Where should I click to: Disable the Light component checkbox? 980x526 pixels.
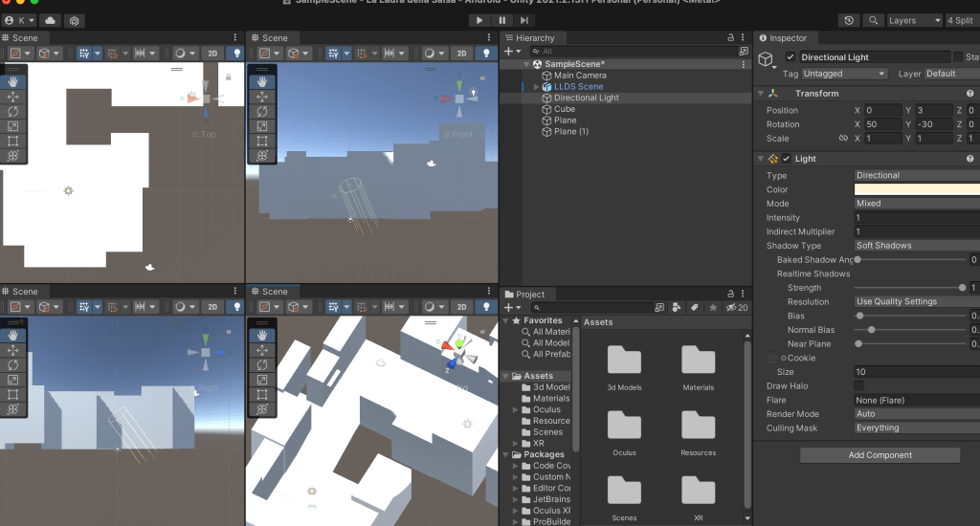point(786,159)
